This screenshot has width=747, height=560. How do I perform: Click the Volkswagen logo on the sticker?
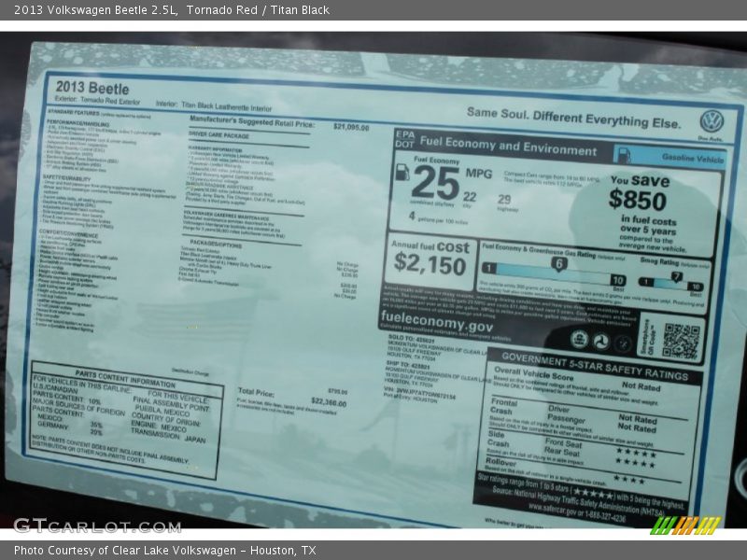(712, 121)
